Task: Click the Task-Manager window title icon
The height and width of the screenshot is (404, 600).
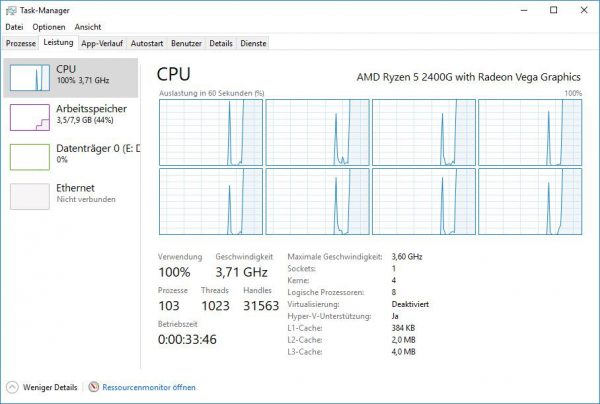Action: pyautogui.click(x=11, y=10)
